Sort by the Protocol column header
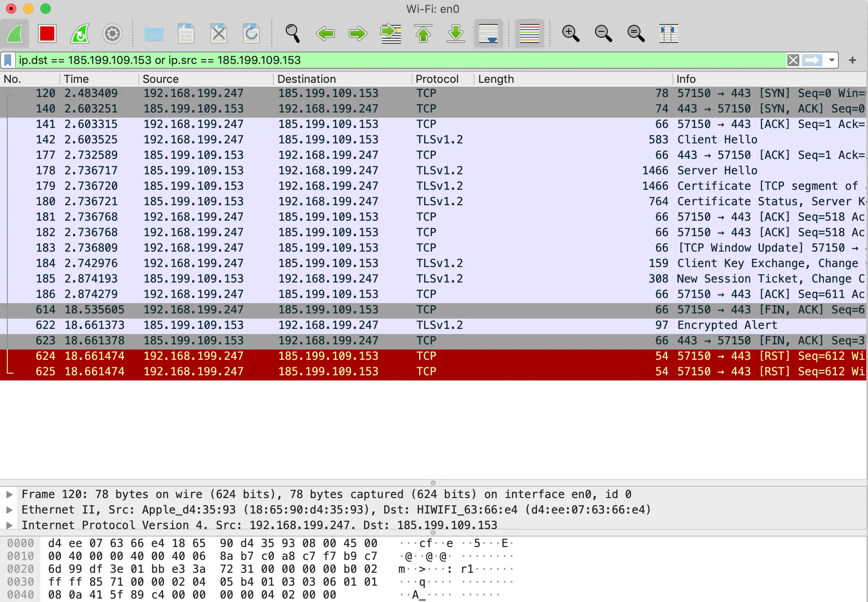Screen dimensions: 868x602 coord(437,79)
